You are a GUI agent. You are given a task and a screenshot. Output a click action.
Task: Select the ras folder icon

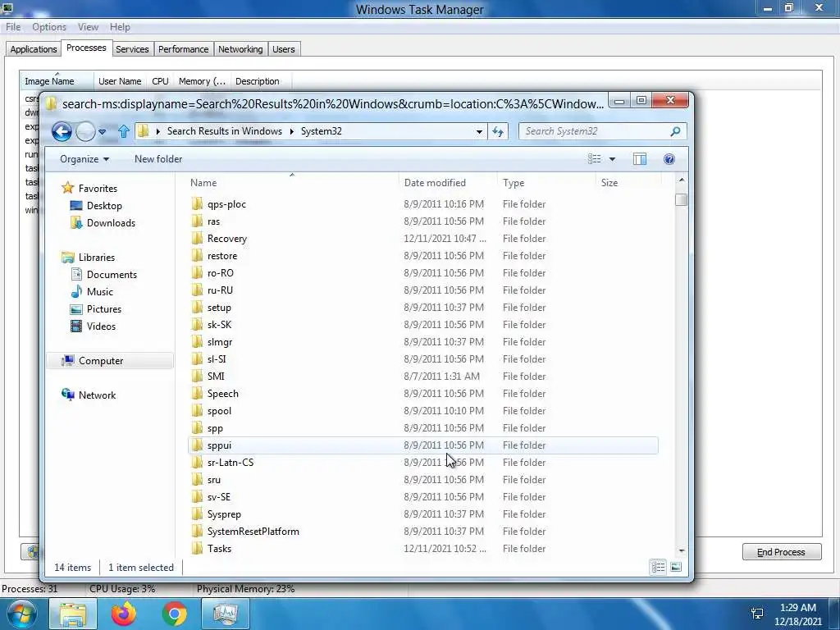[197, 221]
